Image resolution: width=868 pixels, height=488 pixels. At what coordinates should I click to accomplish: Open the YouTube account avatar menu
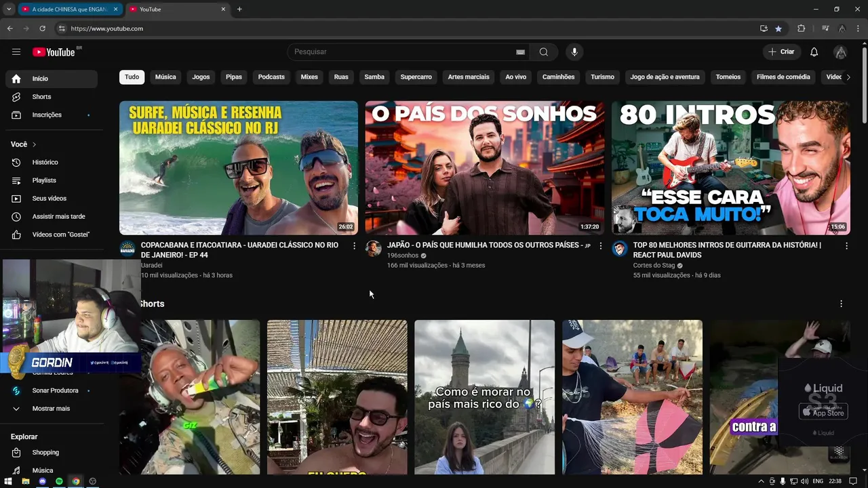coord(840,52)
